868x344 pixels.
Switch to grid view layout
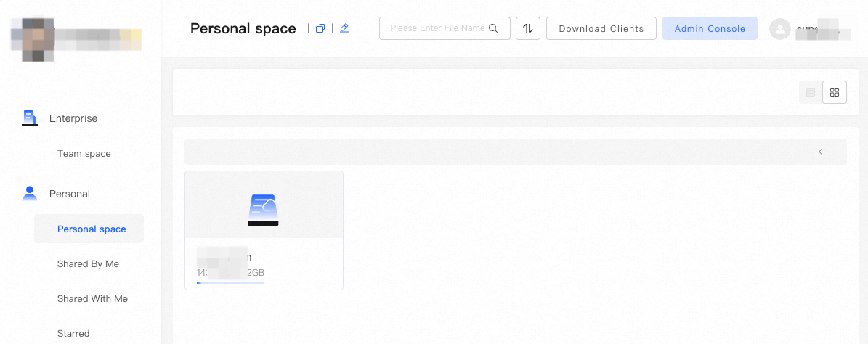(x=835, y=92)
